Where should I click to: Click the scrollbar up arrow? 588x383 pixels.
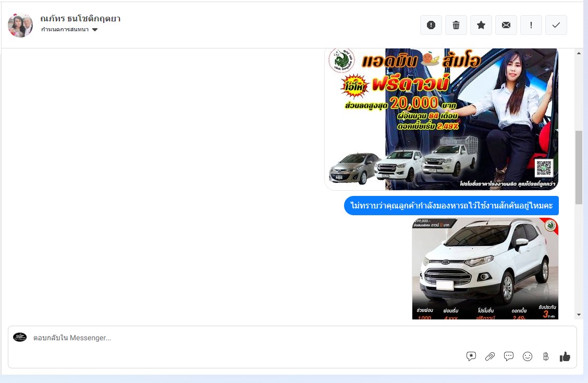coord(579,53)
